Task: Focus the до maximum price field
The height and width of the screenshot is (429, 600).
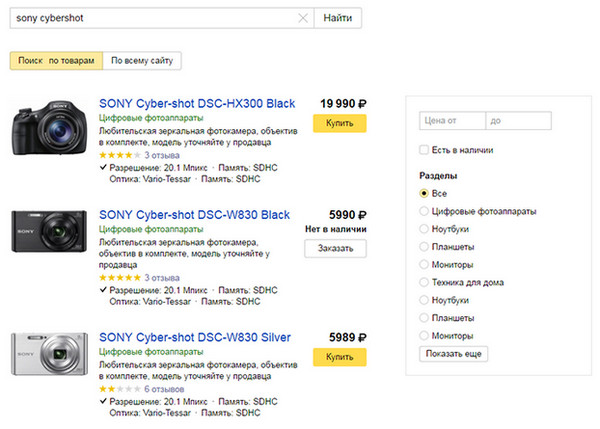Action: tap(517, 121)
